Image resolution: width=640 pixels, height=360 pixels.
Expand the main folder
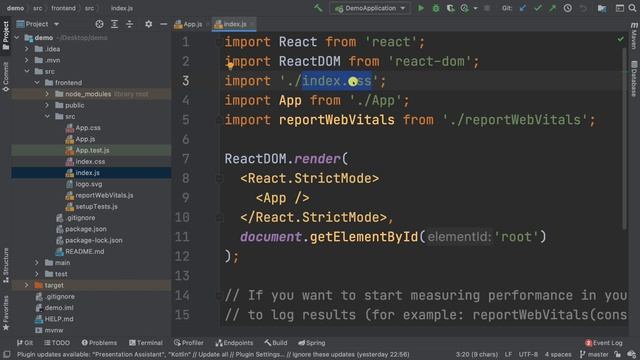click(37, 263)
